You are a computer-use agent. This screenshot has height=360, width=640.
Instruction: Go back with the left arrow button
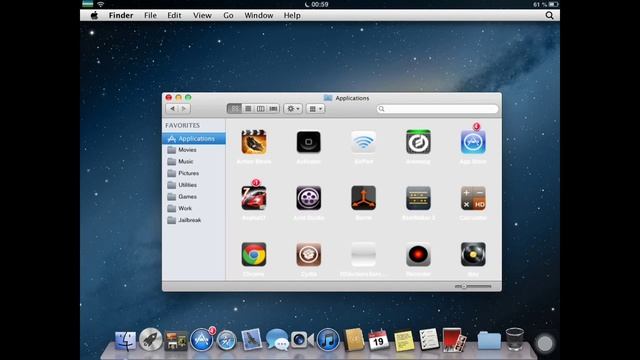172,109
